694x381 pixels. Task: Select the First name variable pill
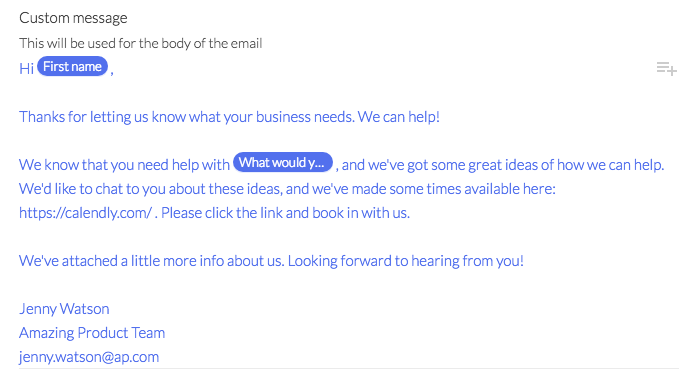73,66
